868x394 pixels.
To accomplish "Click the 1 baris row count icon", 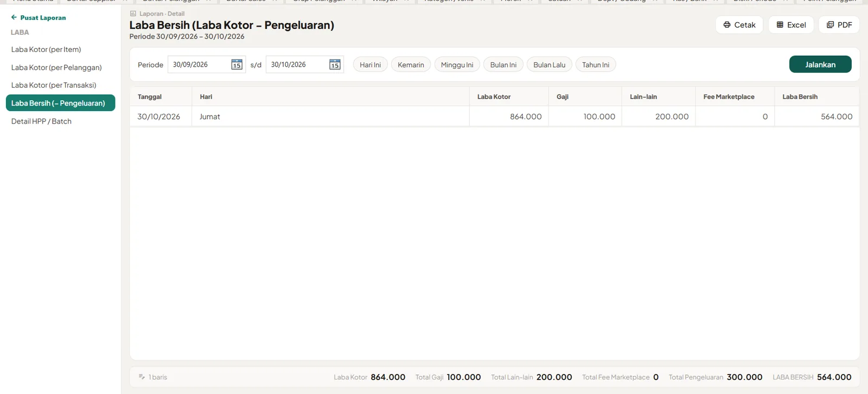I will pos(142,377).
